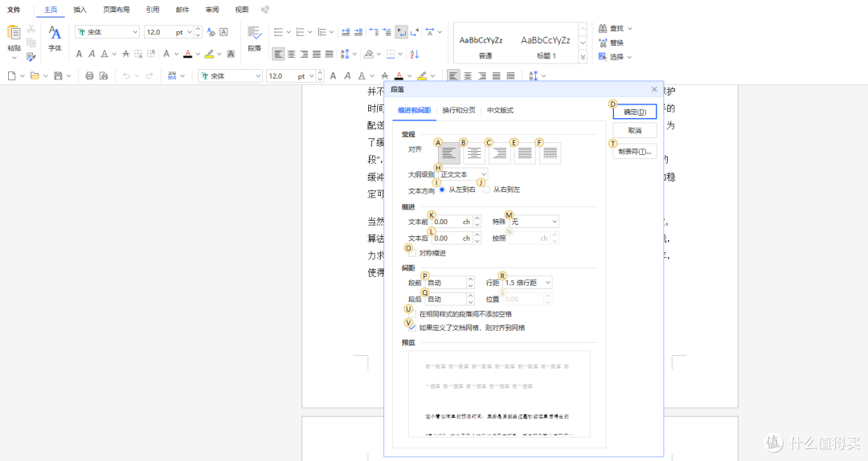Open the 特殊 indent dropdown
The width and height of the screenshot is (868, 461).
coord(534,222)
